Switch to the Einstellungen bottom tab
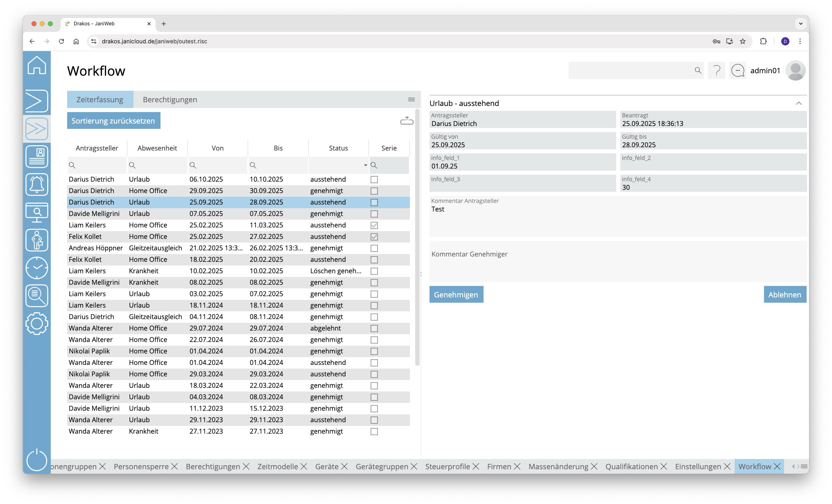The width and height of the screenshot is (832, 504). pyautogui.click(x=698, y=466)
